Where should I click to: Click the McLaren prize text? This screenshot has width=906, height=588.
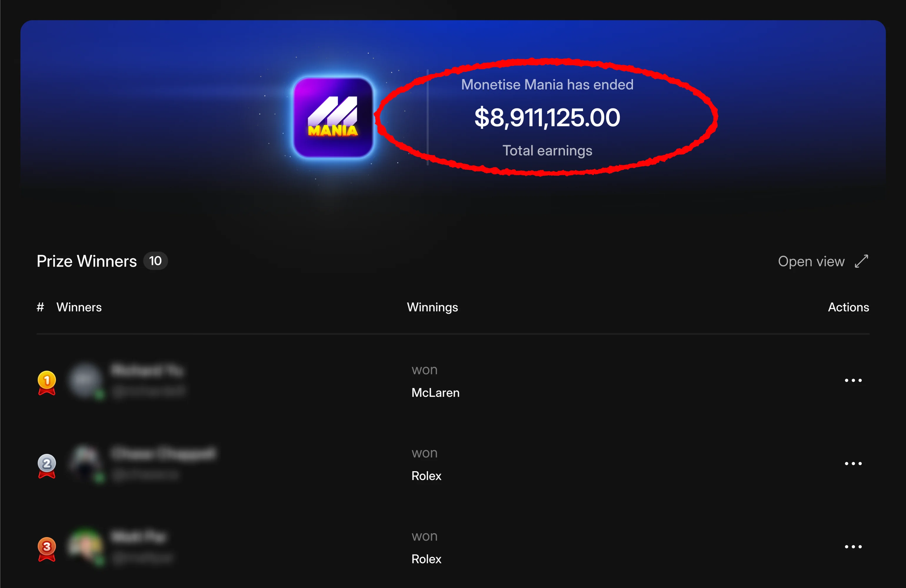click(x=435, y=393)
